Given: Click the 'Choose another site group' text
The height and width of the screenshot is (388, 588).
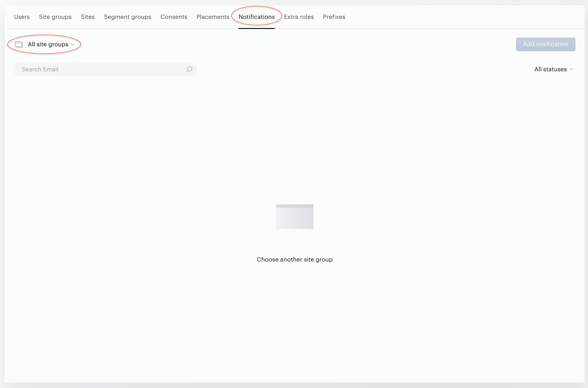Looking at the screenshot, I should click(295, 259).
